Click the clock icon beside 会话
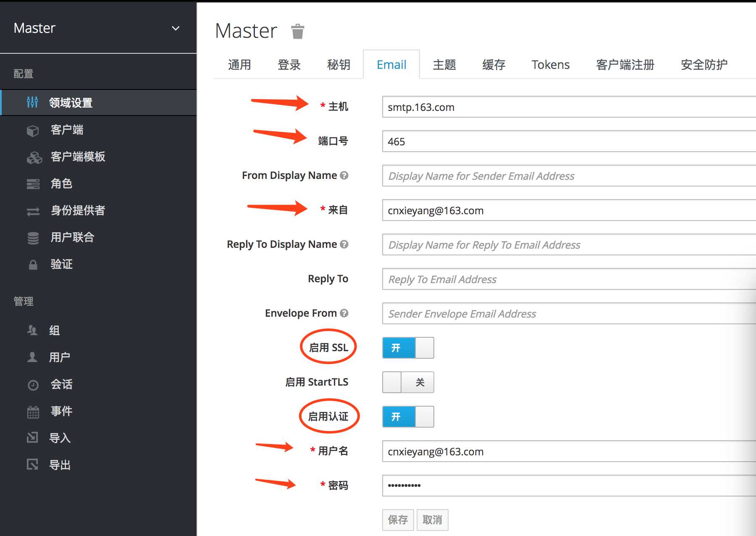Screen dimensions: 756x536 click(33, 385)
